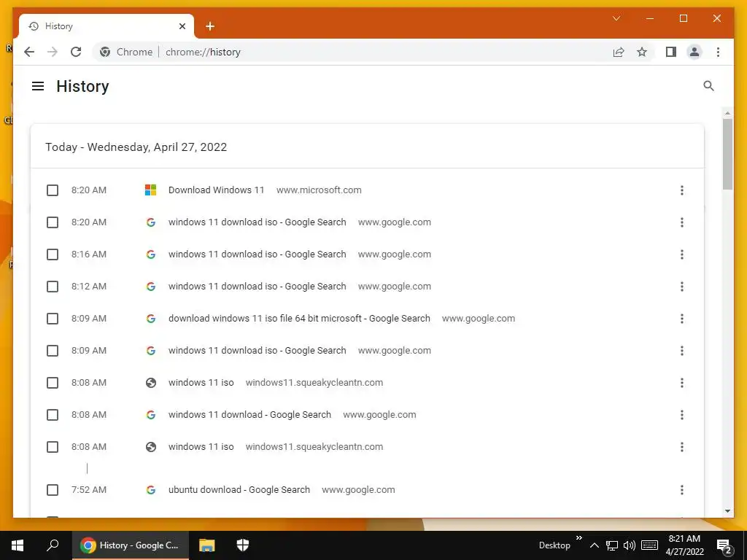
Task: Check the windows 11 download Google Search checkbox
Action: coord(53,415)
